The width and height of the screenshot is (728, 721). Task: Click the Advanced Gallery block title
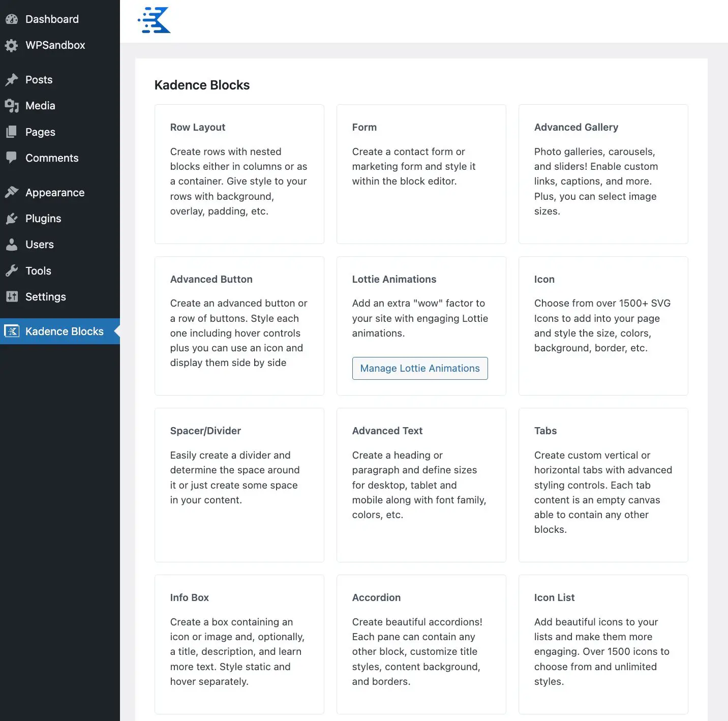576,127
